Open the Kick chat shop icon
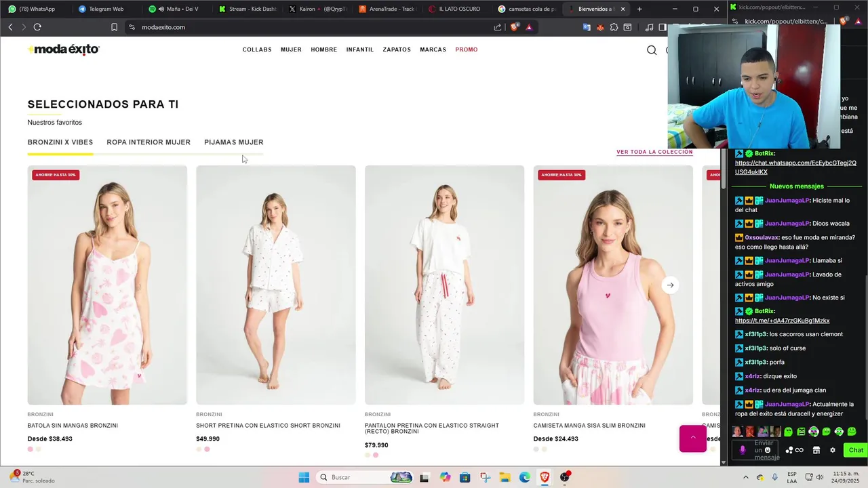The height and width of the screenshot is (488, 868). pos(816,450)
